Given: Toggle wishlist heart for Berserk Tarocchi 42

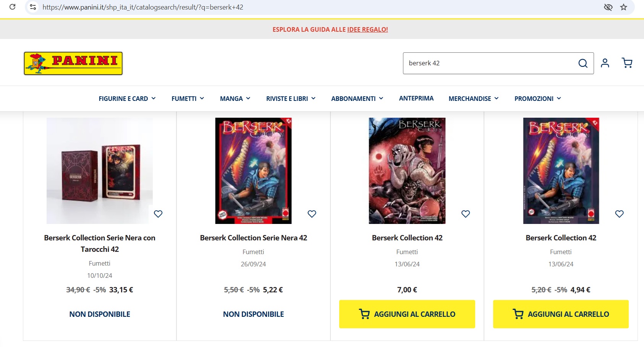Looking at the screenshot, I should (x=158, y=214).
